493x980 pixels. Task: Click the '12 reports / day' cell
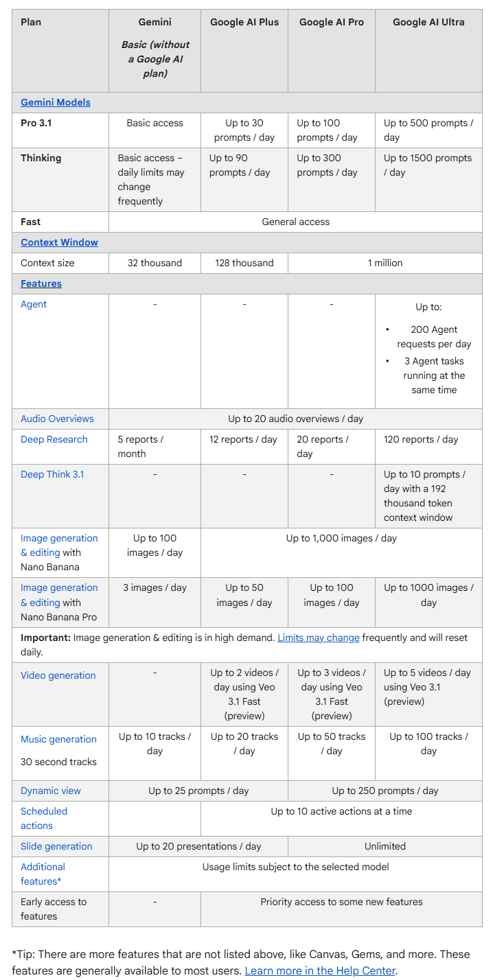click(244, 447)
